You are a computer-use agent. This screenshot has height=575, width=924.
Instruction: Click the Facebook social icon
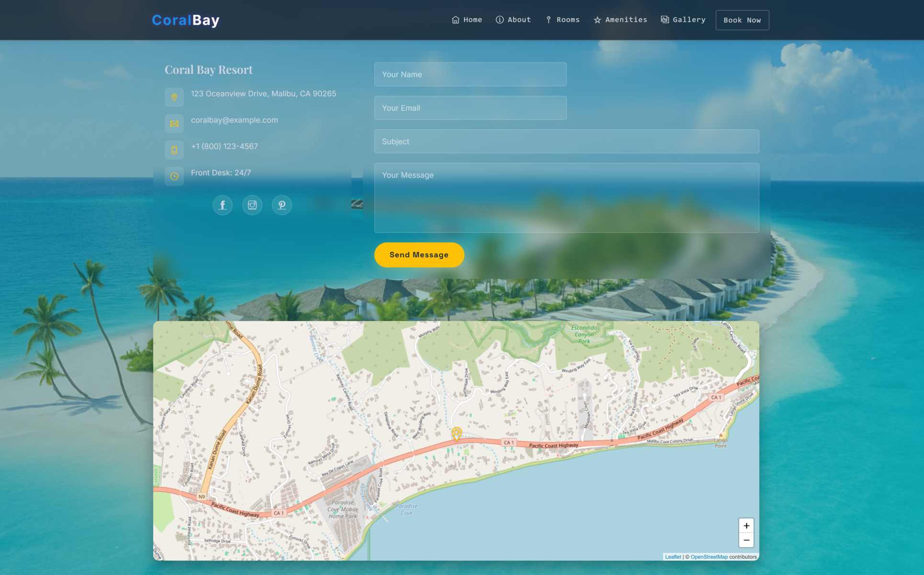coord(223,205)
